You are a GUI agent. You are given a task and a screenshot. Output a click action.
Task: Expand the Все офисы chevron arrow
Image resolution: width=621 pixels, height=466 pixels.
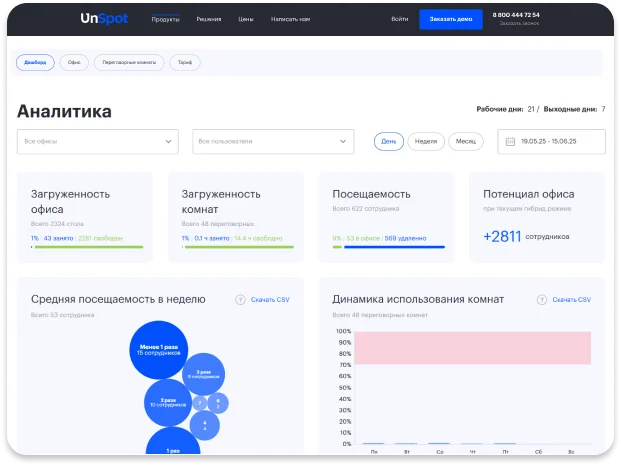pos(168,141)
